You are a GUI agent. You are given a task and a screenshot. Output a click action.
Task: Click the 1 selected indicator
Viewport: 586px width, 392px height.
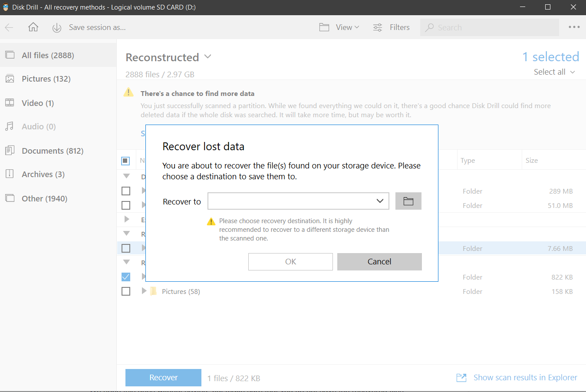coord(551,57)
